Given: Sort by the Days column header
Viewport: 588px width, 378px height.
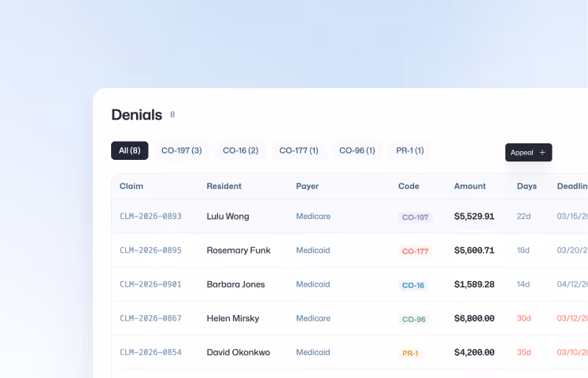Looking at the screenshot, I should click(x=527, y=186).
